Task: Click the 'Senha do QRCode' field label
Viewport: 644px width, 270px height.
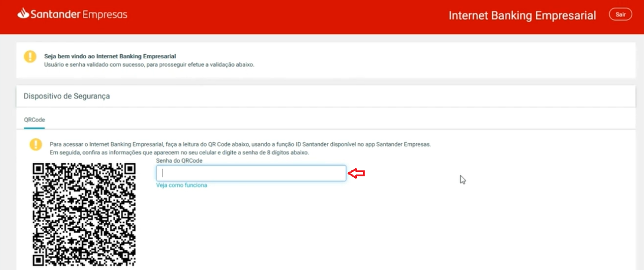Action: (179, 161)
